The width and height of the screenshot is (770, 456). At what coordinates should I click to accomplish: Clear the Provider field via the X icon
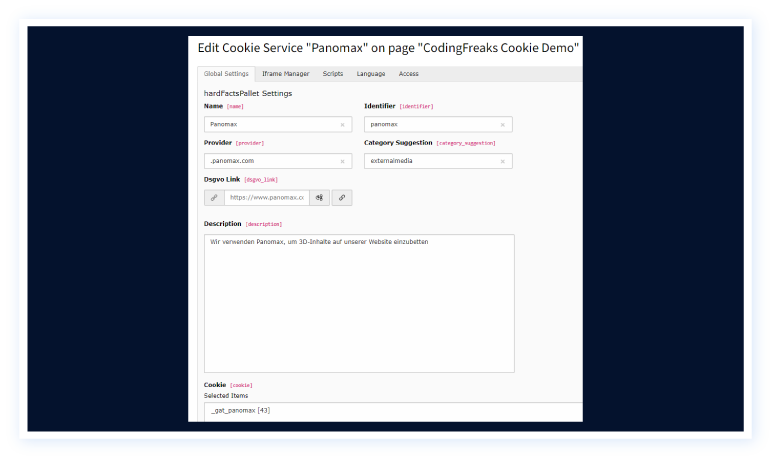coord(342,161)
